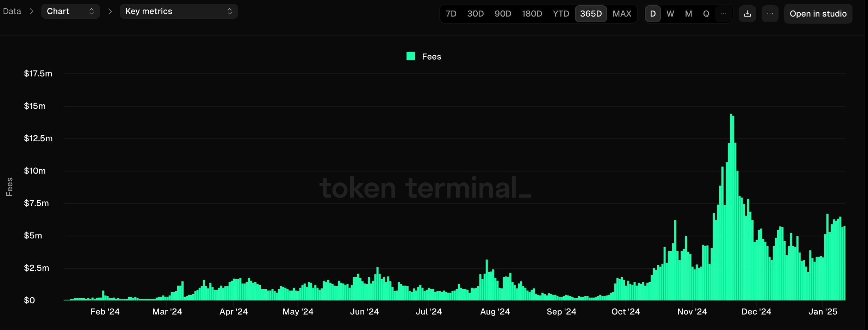Screen dimensions: 868x330
Task: Switch to the 90D view
Action: [503, 14]
